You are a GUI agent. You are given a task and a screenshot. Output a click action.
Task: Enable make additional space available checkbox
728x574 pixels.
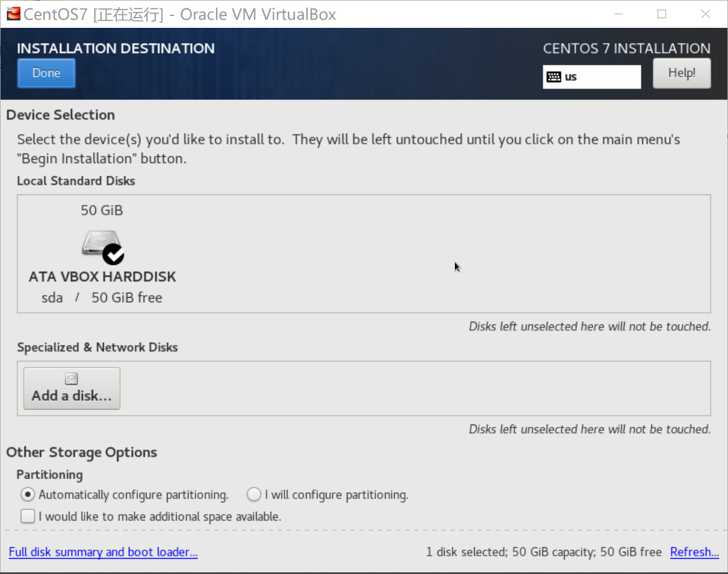[28, 516]
